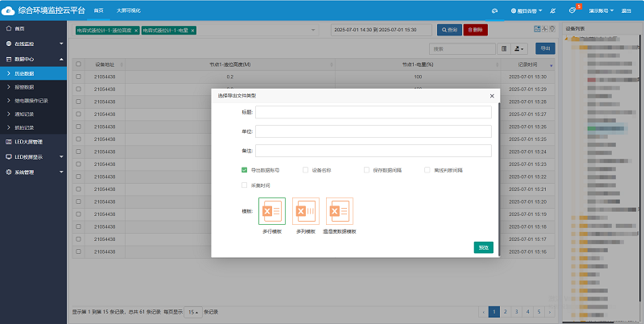Screen dimensions: 644x324
Task: Close the export file type dialog
Action: tap(491, 96)
